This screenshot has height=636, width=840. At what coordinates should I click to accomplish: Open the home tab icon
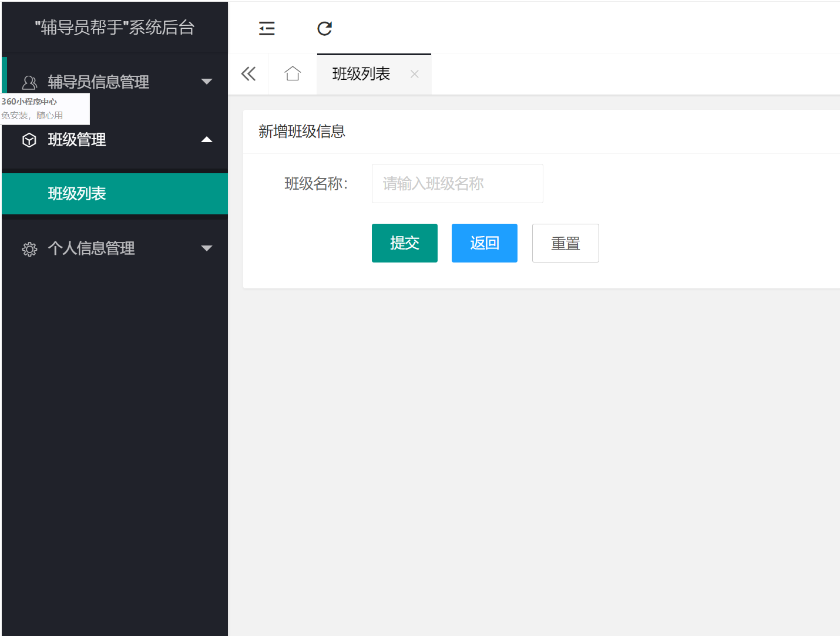(293, 74)
